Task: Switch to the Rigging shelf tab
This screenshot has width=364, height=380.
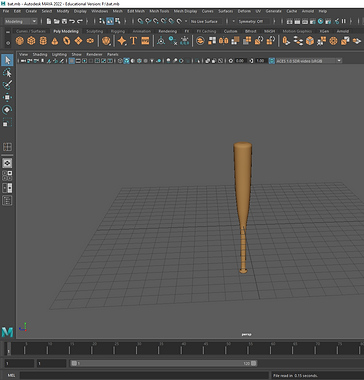Action: click(x=118, y=31)
